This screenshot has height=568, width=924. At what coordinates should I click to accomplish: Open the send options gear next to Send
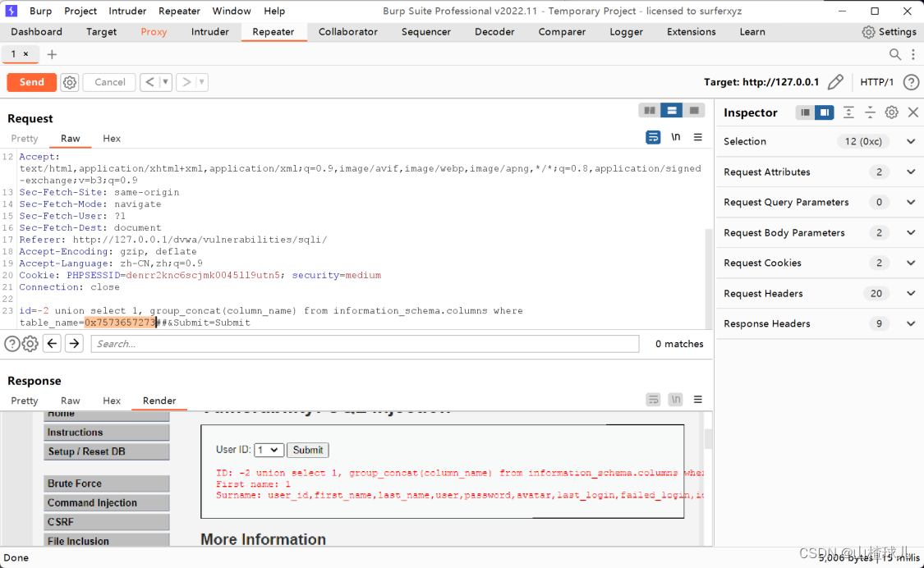click(x=70, y=82)
